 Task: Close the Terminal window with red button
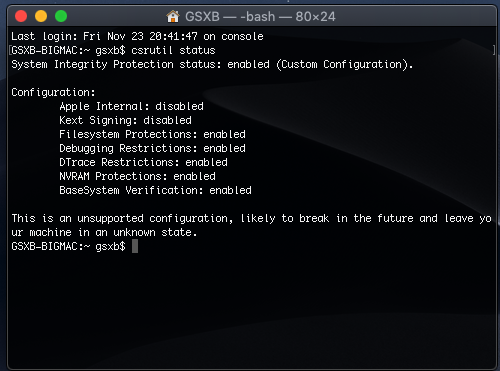pos(21,16)
